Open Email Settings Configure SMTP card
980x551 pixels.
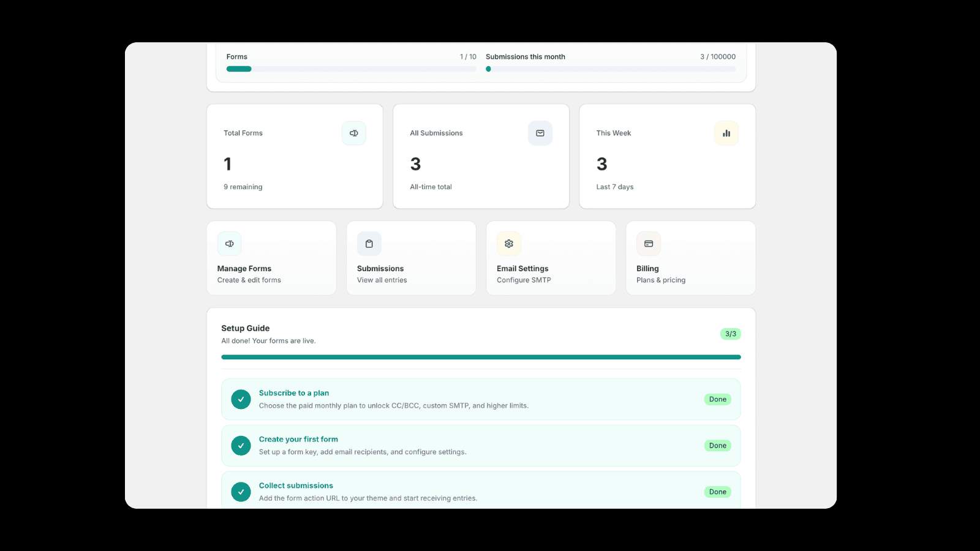click(x=551, y=258)
